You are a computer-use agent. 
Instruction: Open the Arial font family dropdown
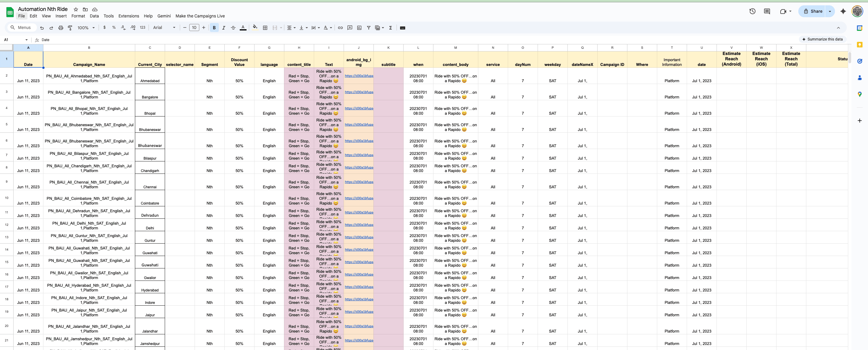tap(164, 28)
